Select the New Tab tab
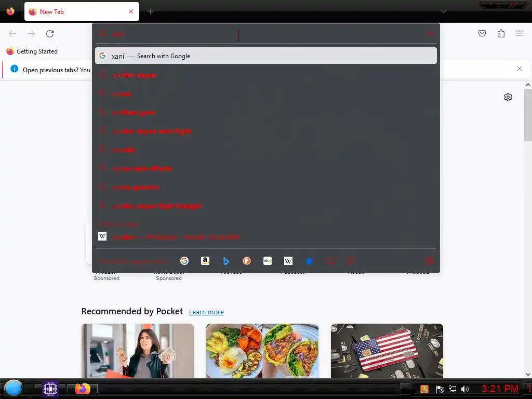532x399 pixels. pyautogui.click(x=82, y=11)
